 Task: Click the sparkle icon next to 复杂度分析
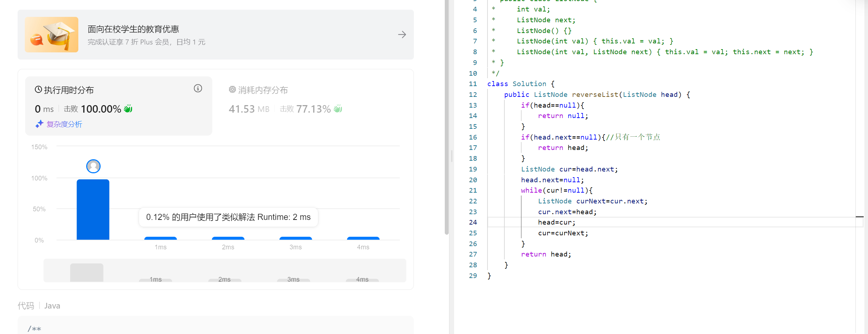pyautogui.click(x=40, y=124)
